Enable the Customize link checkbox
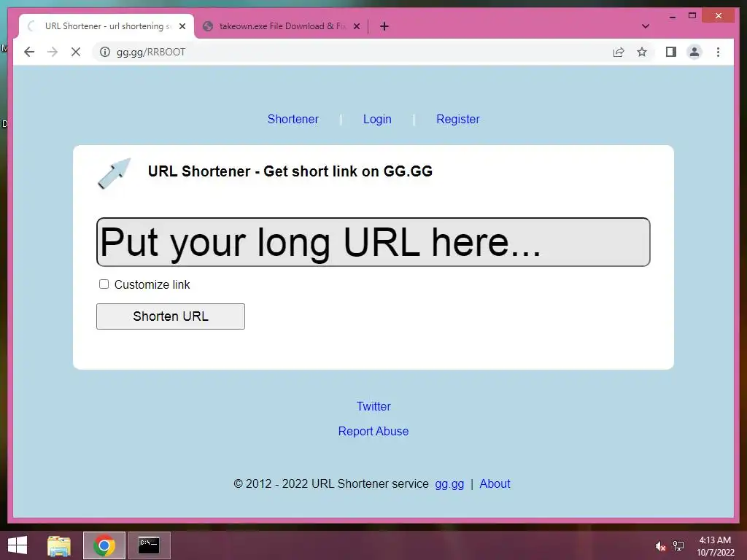747x560 pixels. (x=104, y=284)
